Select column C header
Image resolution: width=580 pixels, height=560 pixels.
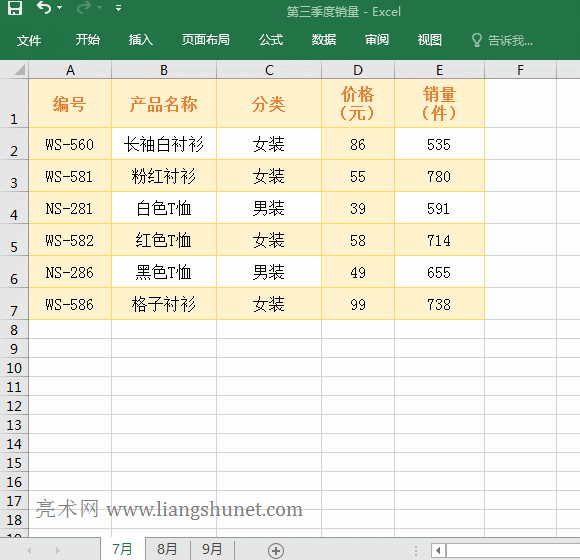click(x=269, y=70)
